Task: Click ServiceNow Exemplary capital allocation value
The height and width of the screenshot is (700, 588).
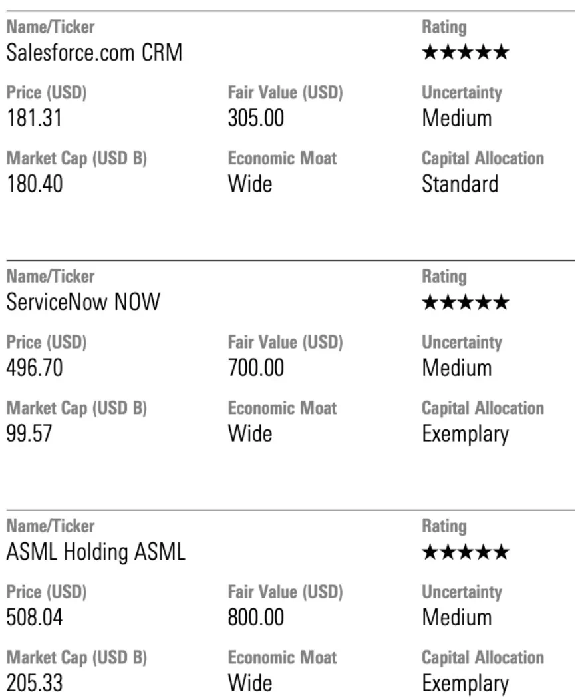Action: tap(466, 435)
